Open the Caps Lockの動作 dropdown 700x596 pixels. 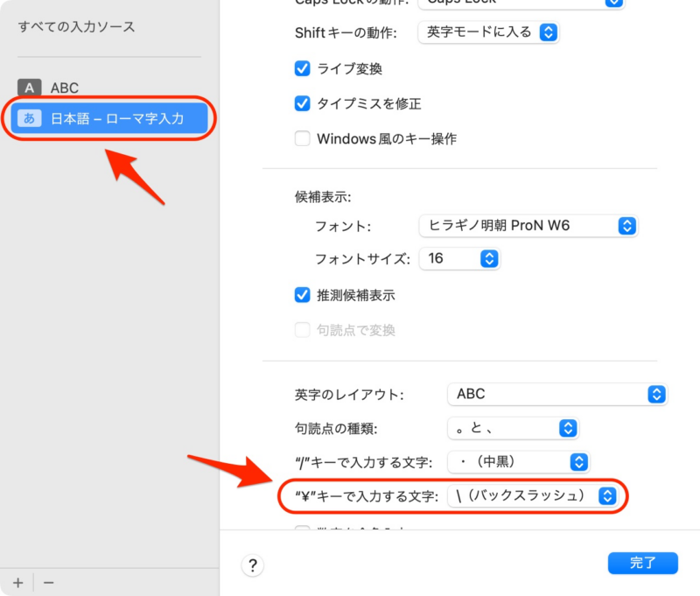click(521, 3)
